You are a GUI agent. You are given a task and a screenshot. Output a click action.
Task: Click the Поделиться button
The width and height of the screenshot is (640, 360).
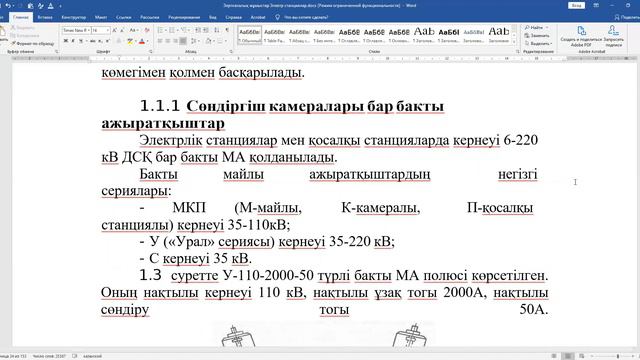point(627,17)
